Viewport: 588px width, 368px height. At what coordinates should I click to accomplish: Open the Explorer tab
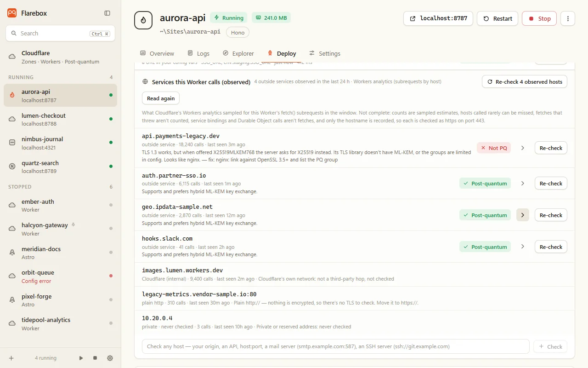(x=238, y=53)
